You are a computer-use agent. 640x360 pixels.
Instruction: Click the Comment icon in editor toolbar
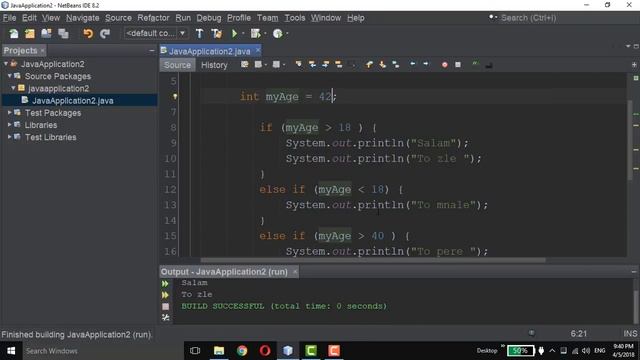click(x=475, y=64)
